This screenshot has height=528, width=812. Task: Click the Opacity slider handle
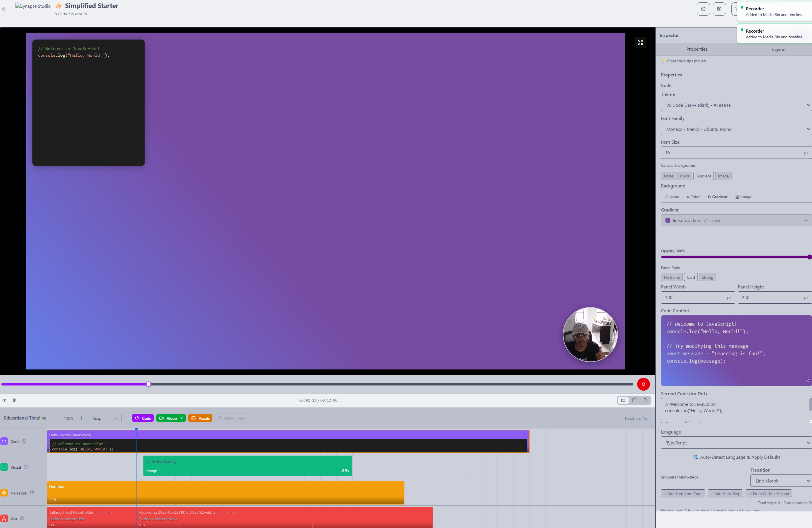(809, 257)
